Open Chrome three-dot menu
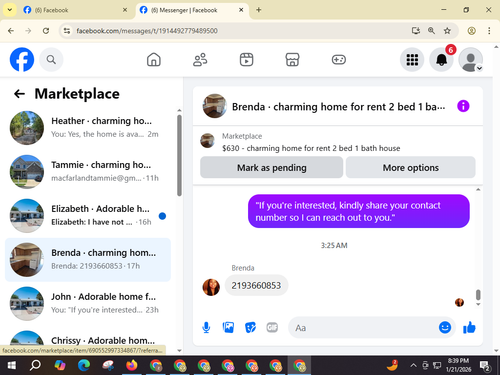 pos(489,31)
